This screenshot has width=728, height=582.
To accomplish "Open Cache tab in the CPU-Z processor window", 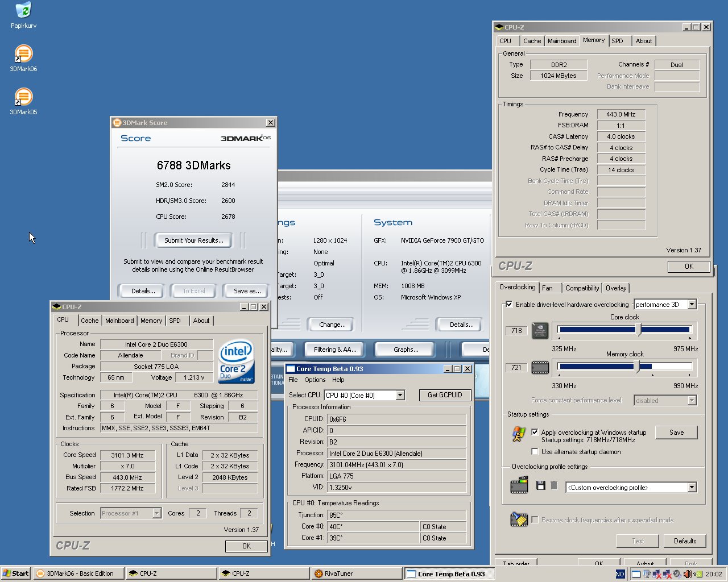I will [x=90, y=321].
